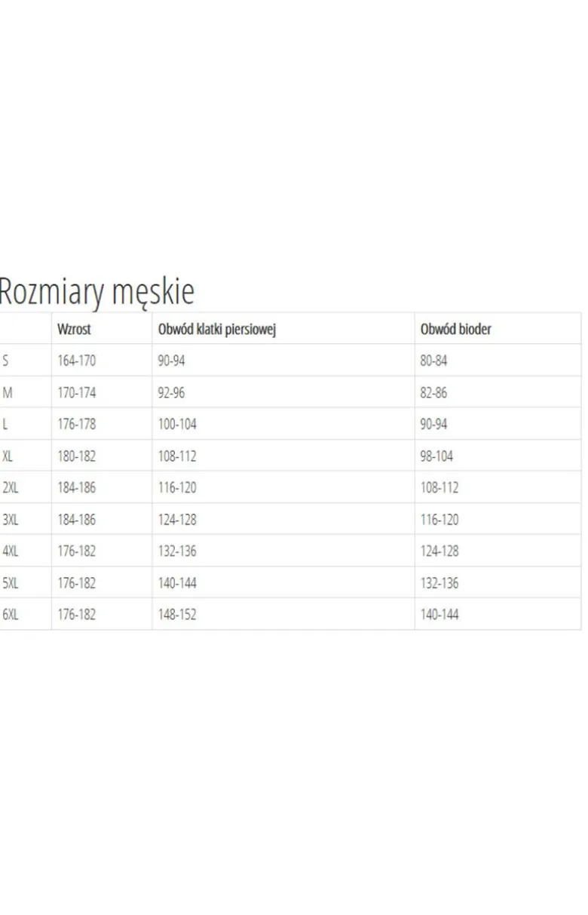Screen dimensions: 588x915
Task: Select the 100-104 chest measurement cell
Action: pos(177,424)
